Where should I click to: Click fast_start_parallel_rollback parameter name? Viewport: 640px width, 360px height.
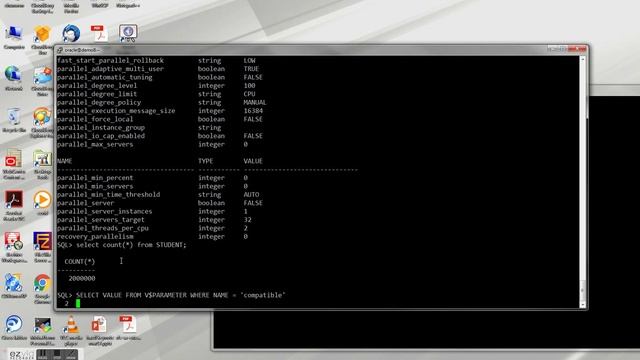110,60
